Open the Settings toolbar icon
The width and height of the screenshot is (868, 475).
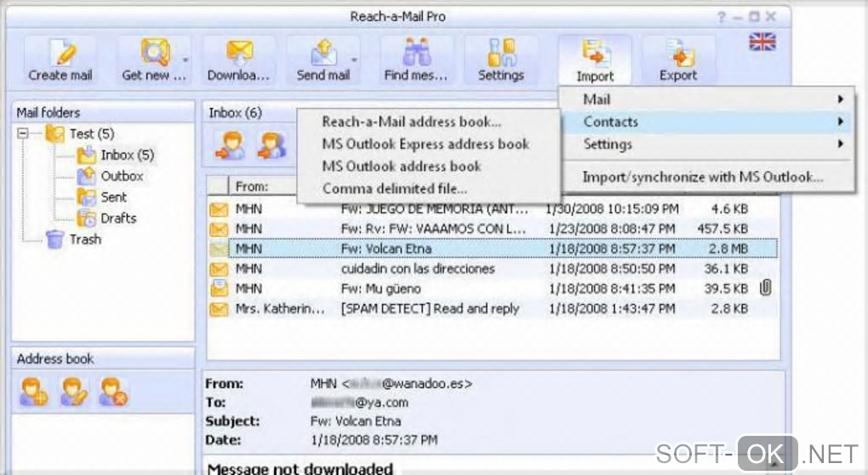(x=501, y=60)
